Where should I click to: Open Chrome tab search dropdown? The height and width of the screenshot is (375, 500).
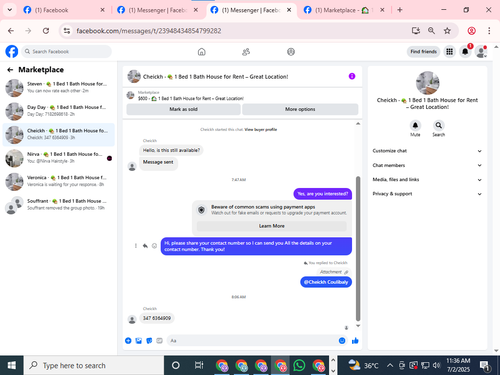tap(10, 10)
